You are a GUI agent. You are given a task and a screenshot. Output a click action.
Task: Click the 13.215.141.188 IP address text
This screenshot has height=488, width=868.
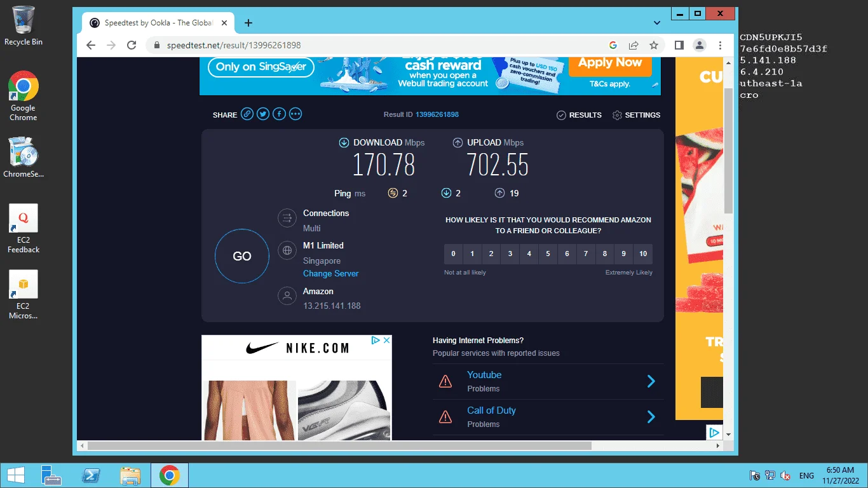332,306
